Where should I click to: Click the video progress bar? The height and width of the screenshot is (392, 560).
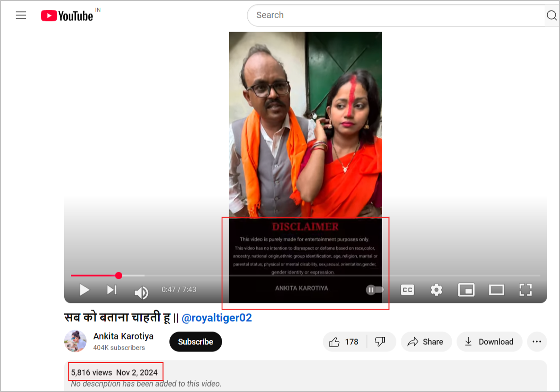305,275
